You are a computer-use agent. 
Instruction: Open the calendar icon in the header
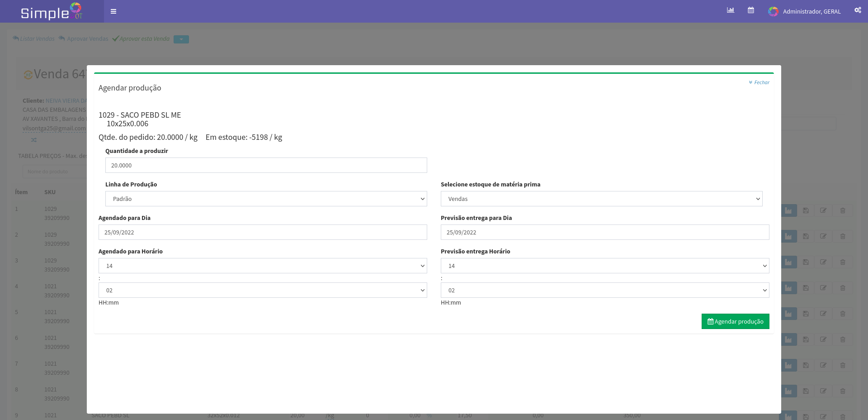750,10
